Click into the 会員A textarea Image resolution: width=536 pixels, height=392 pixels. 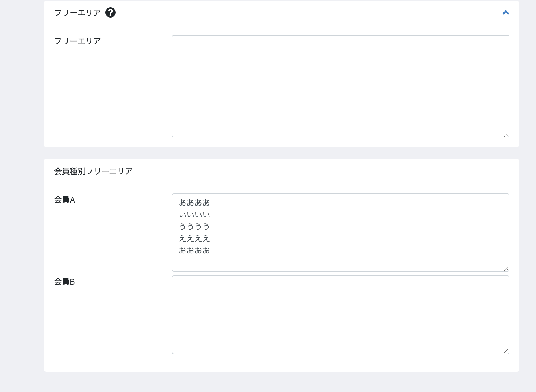(x=340, y=232)
